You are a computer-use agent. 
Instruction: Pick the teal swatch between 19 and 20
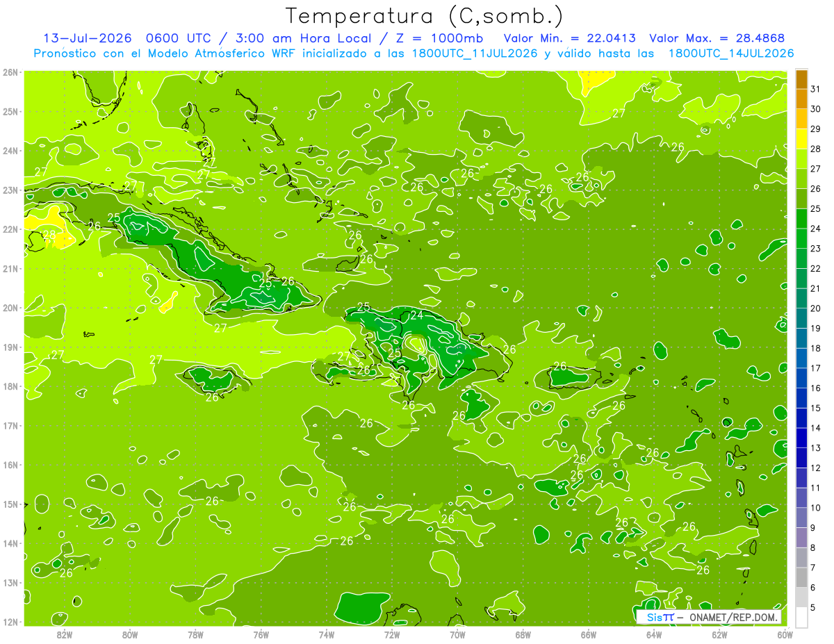[801, 318]
